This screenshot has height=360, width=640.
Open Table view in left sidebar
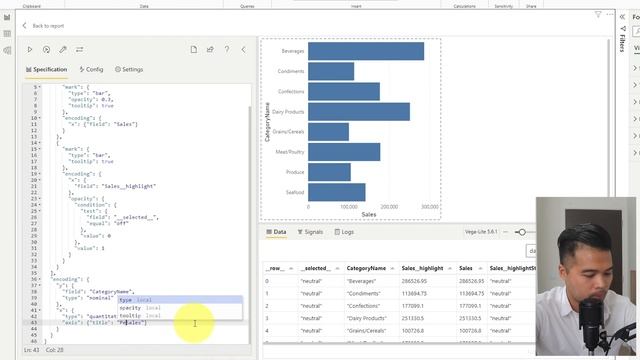click(x=7, y=33)
